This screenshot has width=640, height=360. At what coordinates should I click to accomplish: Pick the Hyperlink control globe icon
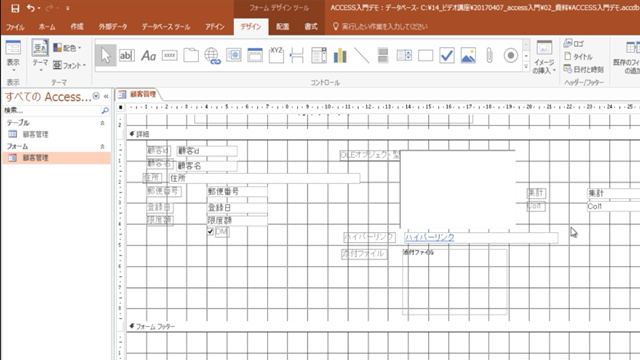(x=212, y=56)
